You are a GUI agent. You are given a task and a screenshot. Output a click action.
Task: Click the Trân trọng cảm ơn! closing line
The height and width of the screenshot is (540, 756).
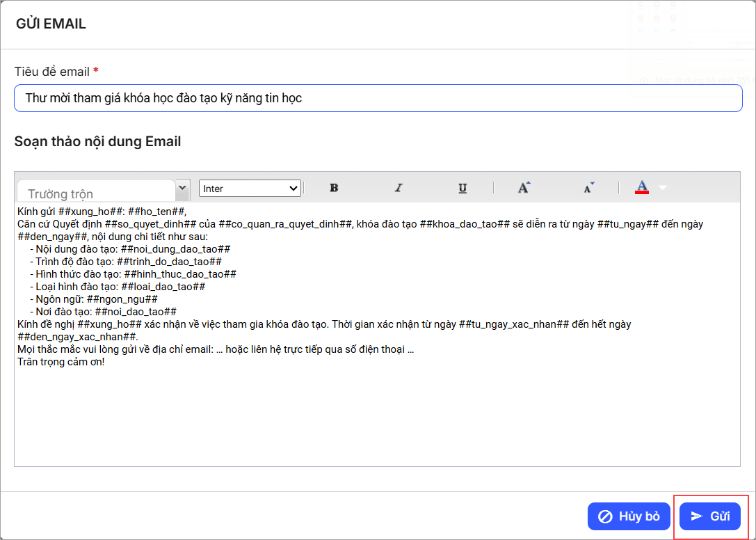[61, 362]
